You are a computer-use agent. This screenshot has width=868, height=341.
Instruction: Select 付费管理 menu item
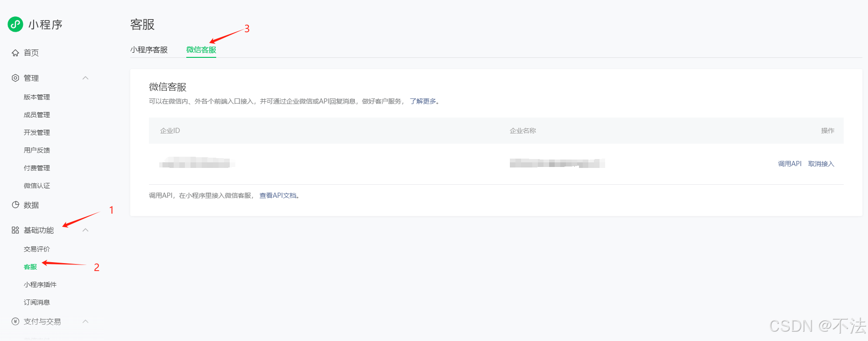pos(37,168)
